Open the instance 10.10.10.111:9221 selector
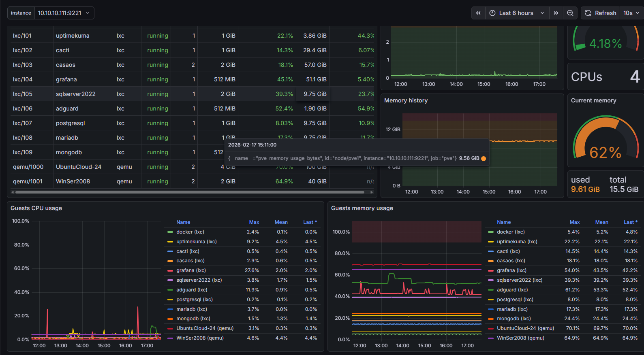Image resolution: width=644 pixels, height=355 pixels. pyautogui.click(x=64, y=13)
